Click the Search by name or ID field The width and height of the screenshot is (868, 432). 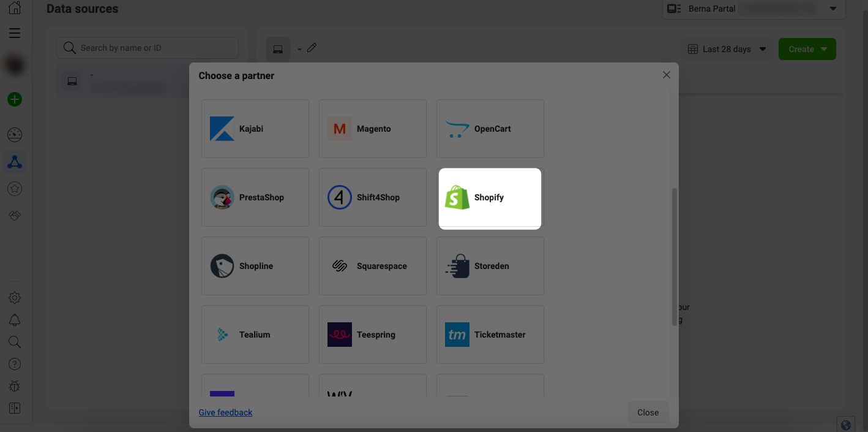coord(148,48)
